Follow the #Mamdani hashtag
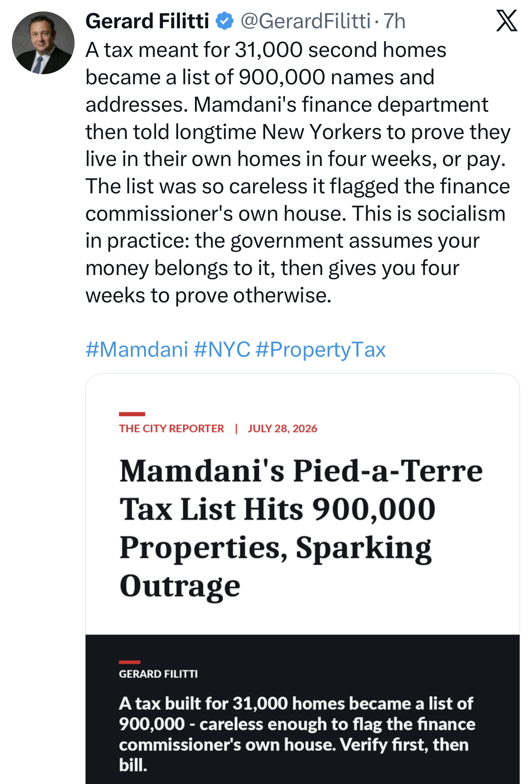The image size is (532, 784). [137, 349]
